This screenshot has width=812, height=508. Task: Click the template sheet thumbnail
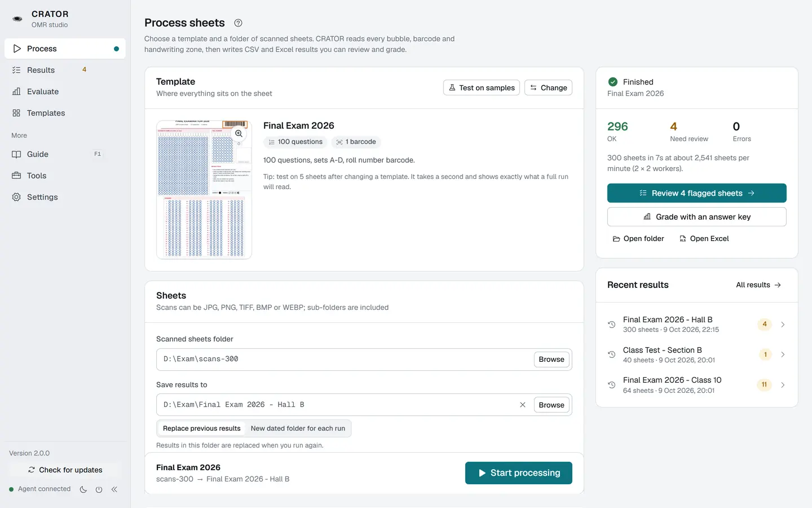pos(204,190)
